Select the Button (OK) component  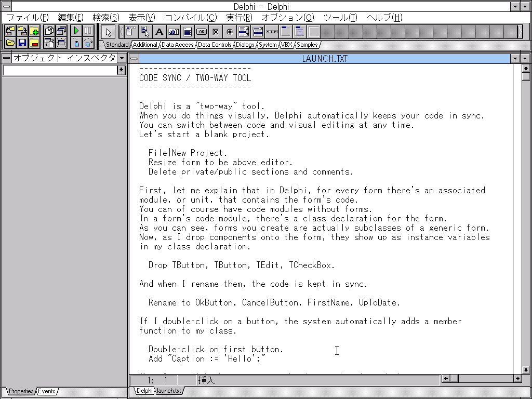[x=202, y=32]
